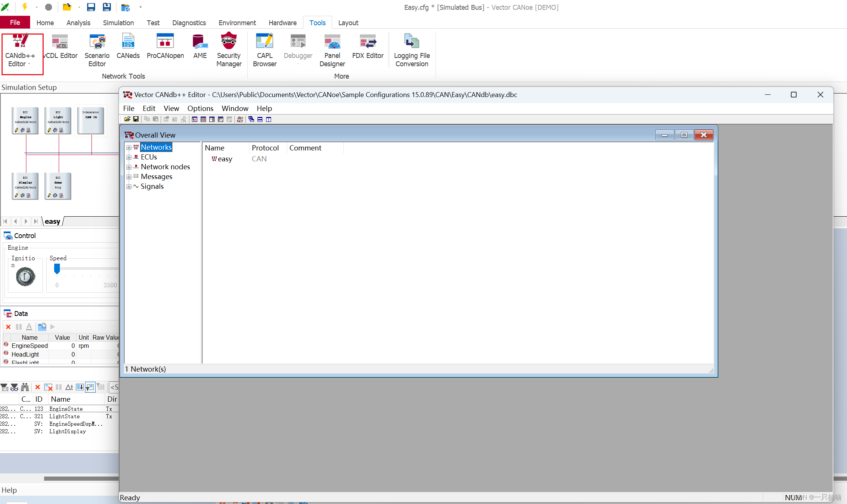847x504 pixels.
Task: Switch to the Analysis ribbon tab
Action: (x=78, y=23)
